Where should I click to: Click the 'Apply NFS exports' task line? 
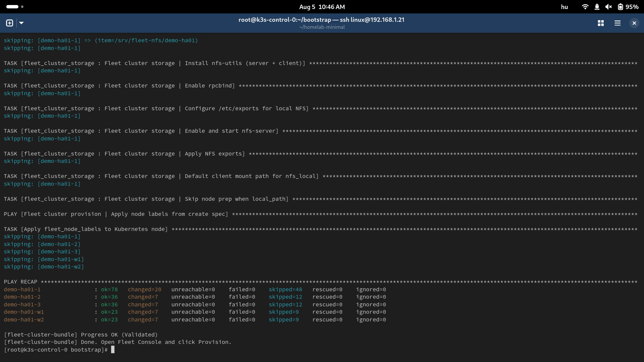[321, 154]
